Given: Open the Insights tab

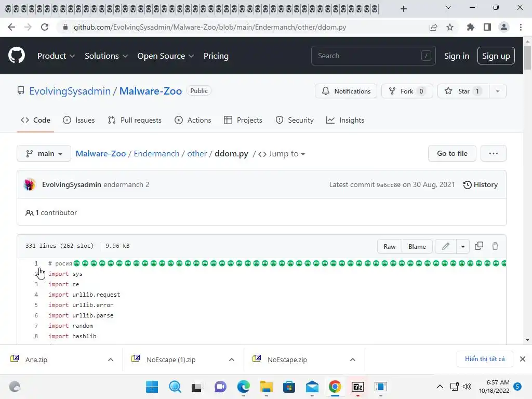Looking at the screenshot, I should 345,120.
